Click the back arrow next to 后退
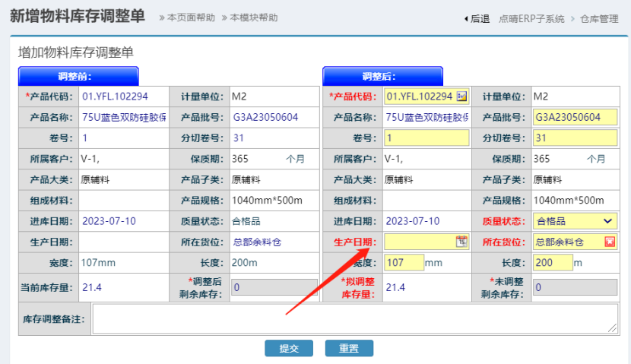Viewport: 631px width, 364px height. tap(466, 19)
